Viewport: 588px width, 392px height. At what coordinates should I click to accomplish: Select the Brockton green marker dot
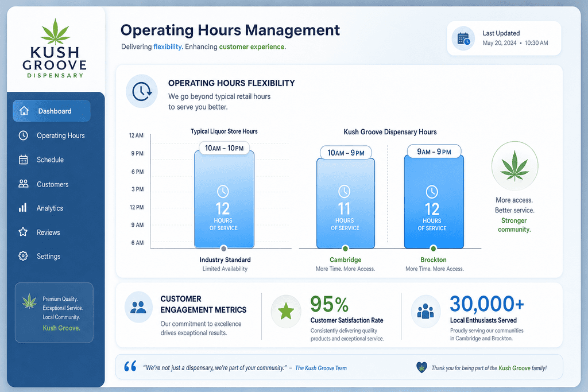(x=434, y=248)
